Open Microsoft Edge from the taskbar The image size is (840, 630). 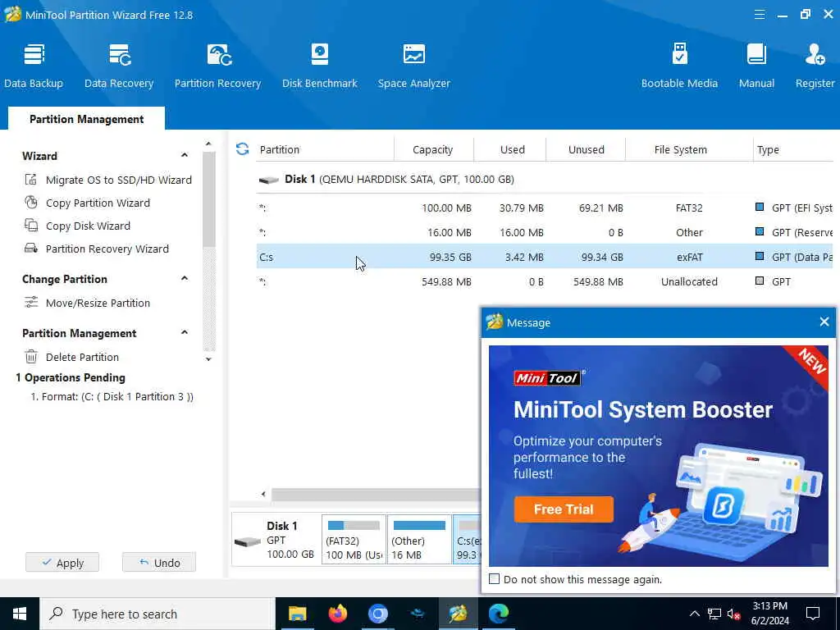(x=498, y=614)
